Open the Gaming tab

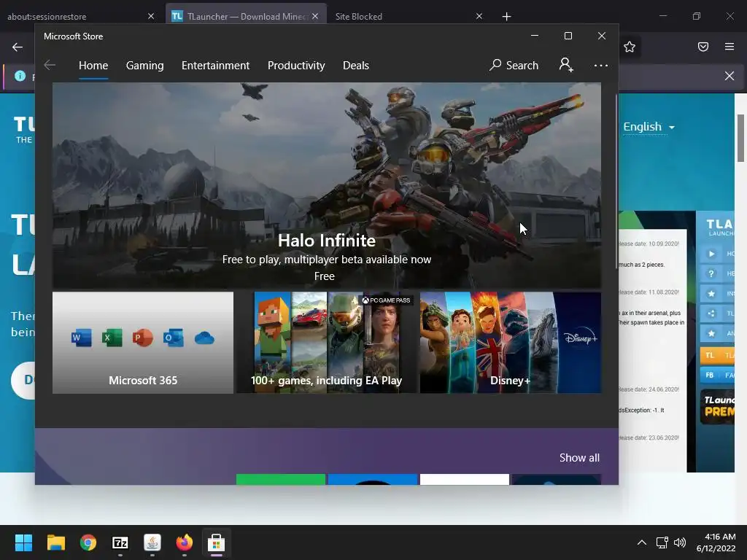click(x=145, y=65)
